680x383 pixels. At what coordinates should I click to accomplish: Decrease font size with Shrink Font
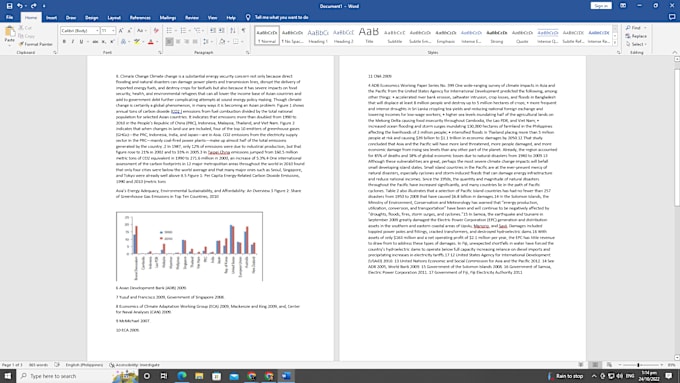[x=129, y=31]
